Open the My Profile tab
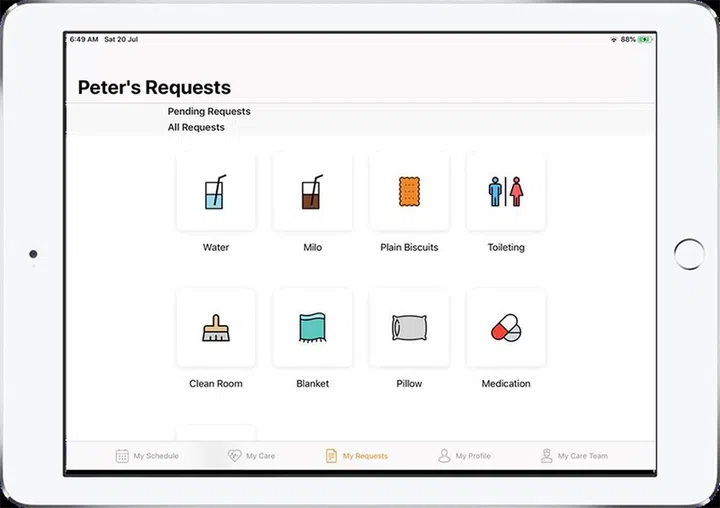This screenshot has width=720, height=508. pos(464,456)
